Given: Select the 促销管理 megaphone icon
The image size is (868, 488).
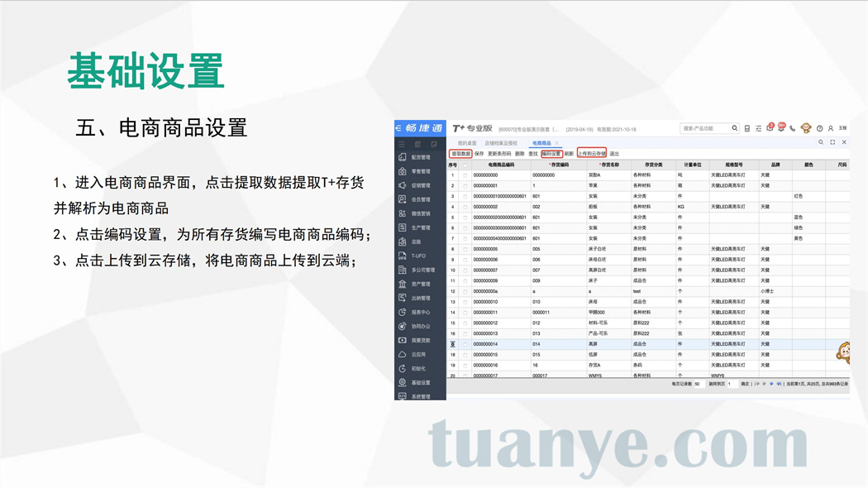Looking at the screenshot, I should [403, 185].
